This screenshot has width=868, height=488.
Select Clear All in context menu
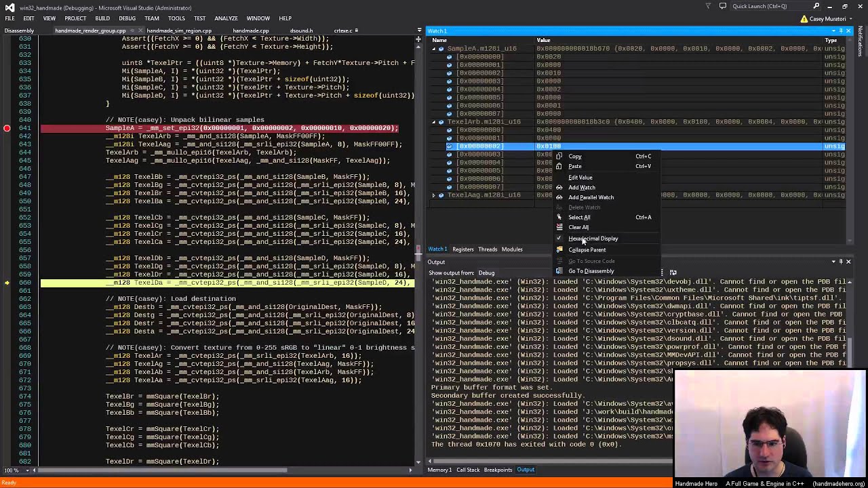[x=578, y=228]
